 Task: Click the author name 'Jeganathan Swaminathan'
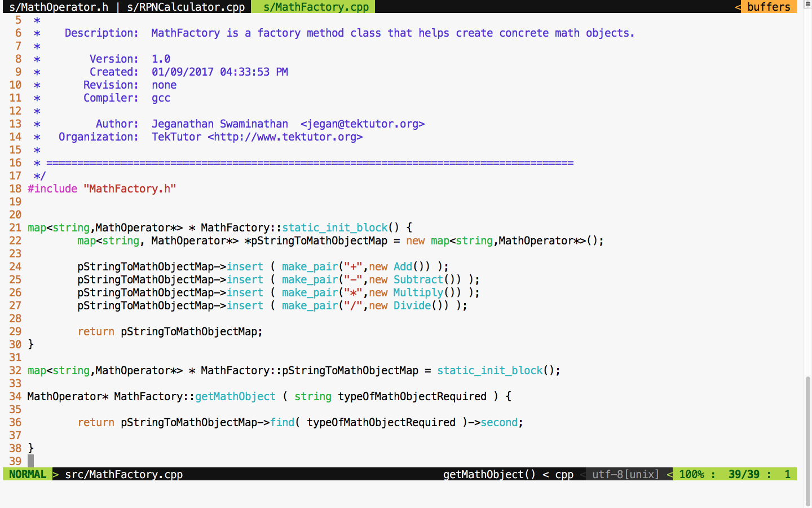coord(220,124)
